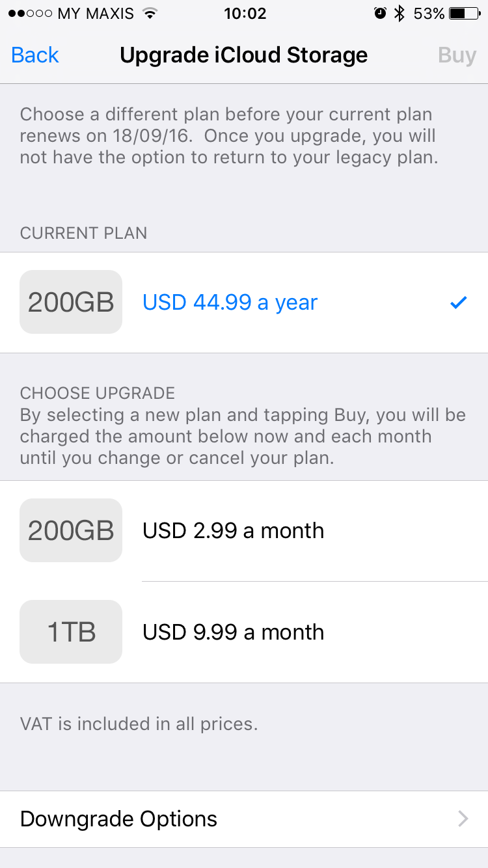
Task: Tap the Buy button in header
Action: [457, 55]
